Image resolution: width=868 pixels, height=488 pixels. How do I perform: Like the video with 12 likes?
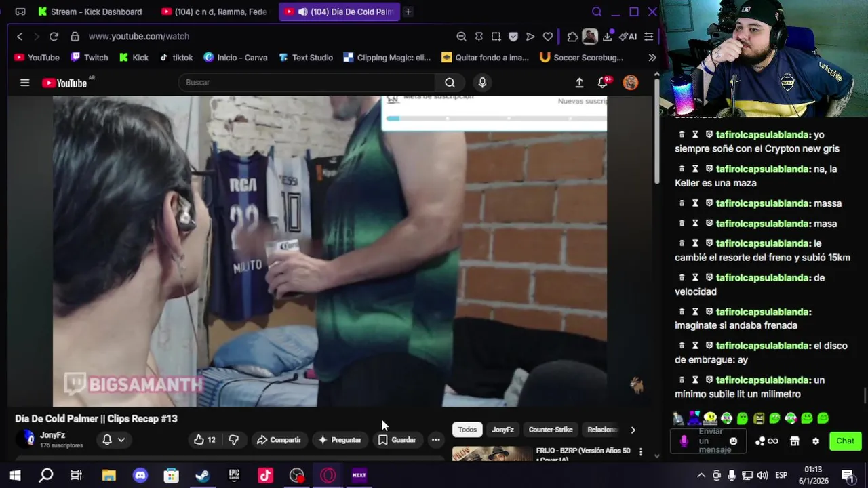tap(204, 440)
